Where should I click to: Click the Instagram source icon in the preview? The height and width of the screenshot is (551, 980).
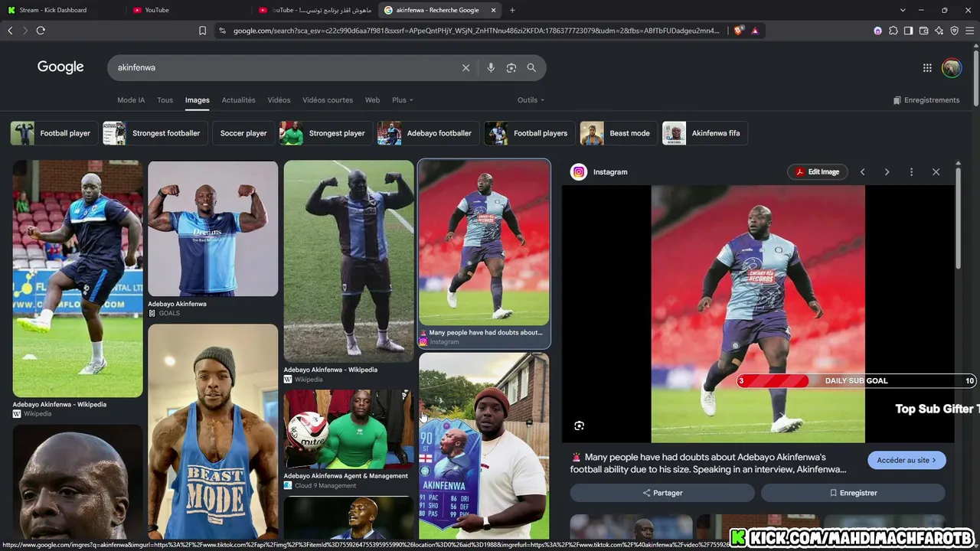click(579, 172)
